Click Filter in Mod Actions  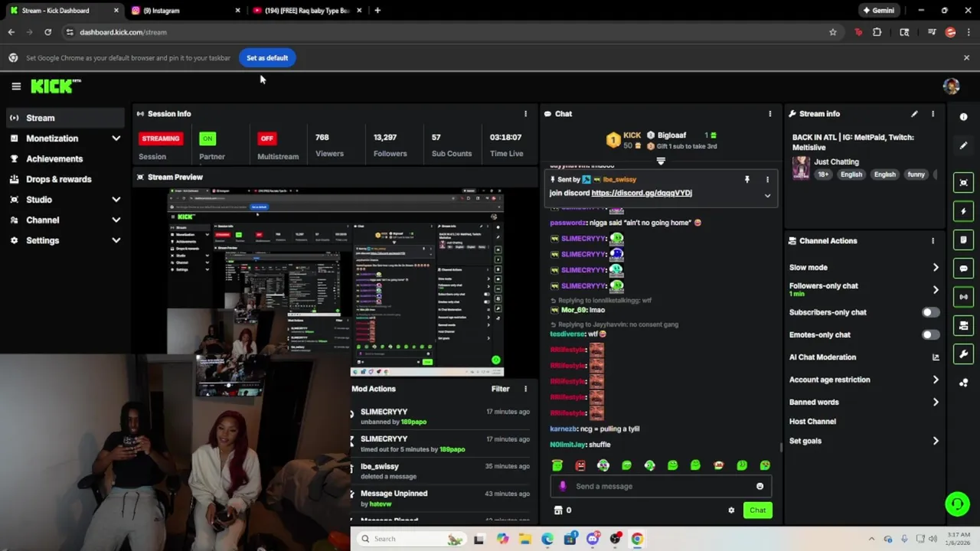point(500,389)
